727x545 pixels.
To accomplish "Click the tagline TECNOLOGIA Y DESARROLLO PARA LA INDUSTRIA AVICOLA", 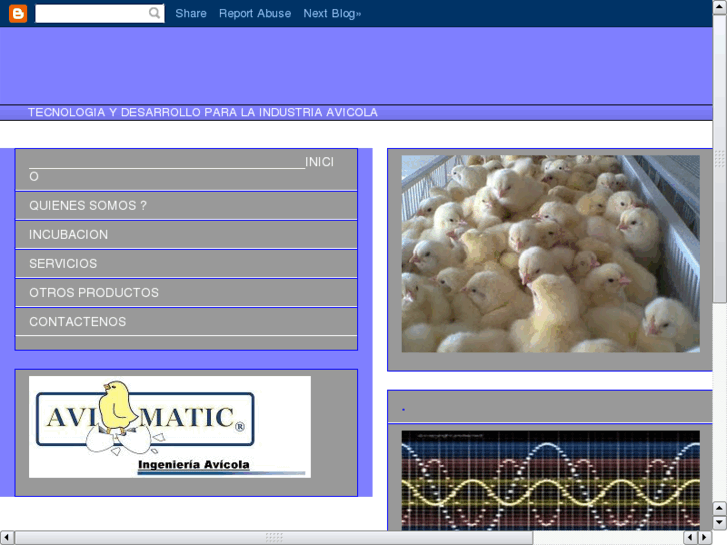I will click(x=203, y=112).
